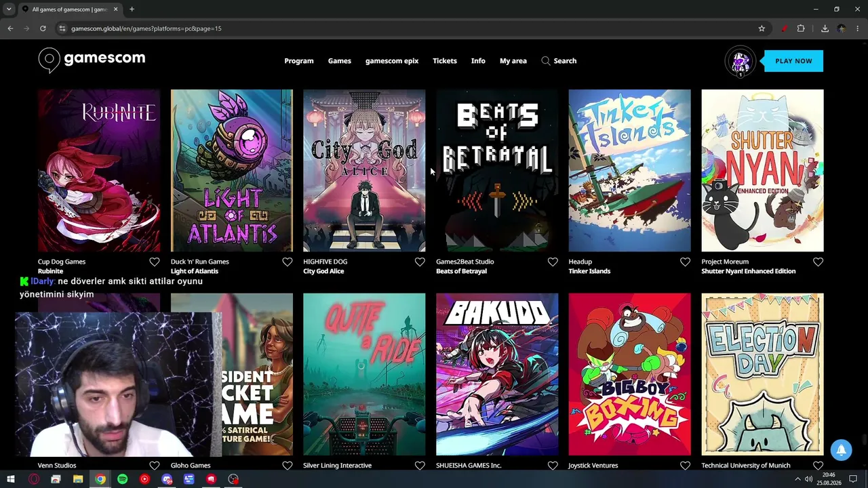Image resolution: width=868 pixels, height=488 pixels.
Task: Open the City God Alice title link
Action: 323,271
